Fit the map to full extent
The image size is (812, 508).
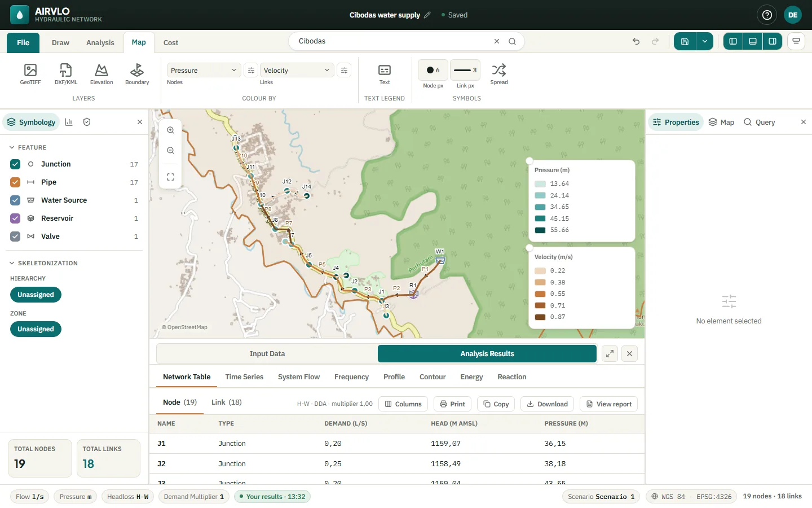(x=170, y=177)
